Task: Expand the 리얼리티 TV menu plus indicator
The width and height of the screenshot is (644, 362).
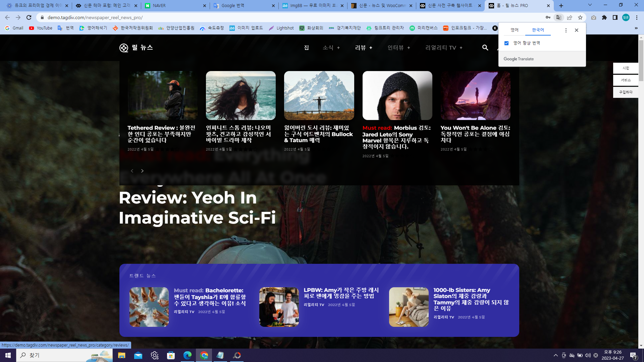Action: pos(461,48)
